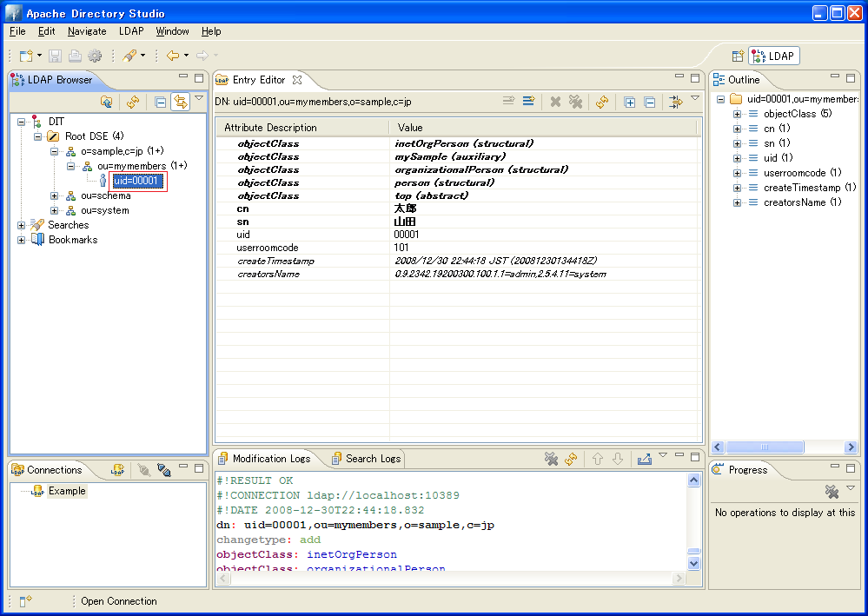Viewport: 868px width, 616px height.
Task: Reload attributes in the Entry Editor
Action: pyautogui.click(x=602, y=102)
